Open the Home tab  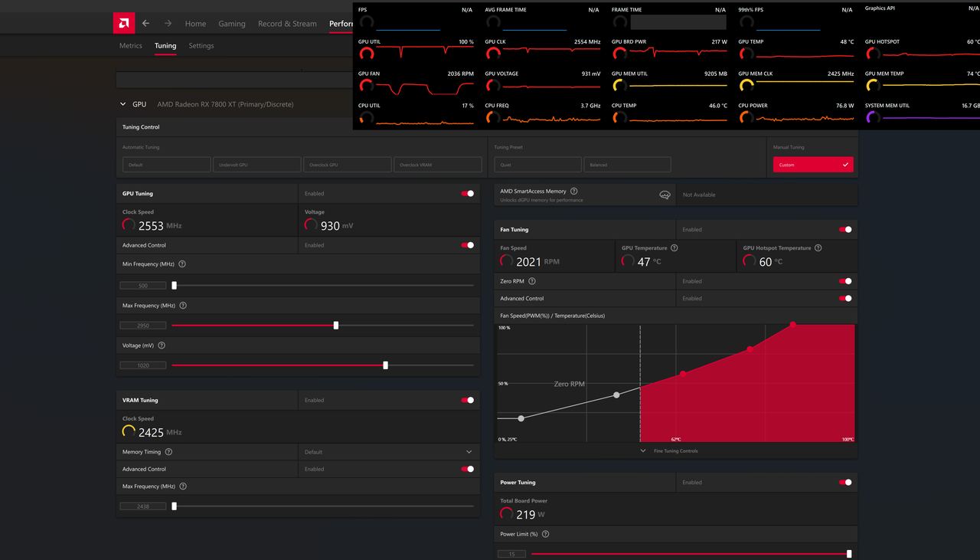tap(195, 24)
